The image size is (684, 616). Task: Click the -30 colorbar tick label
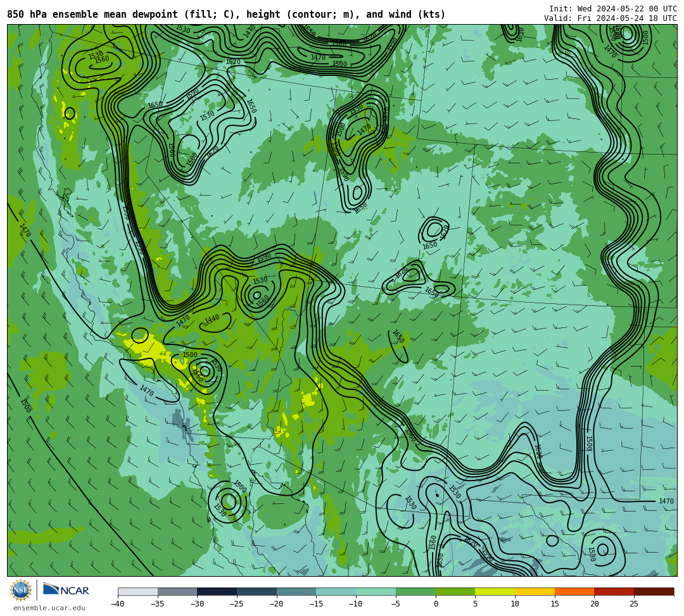click(x=197, y=604)
